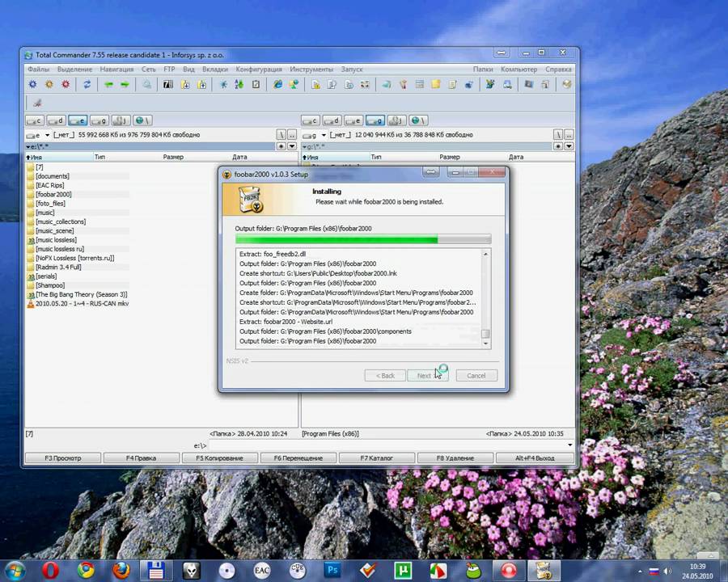Viewport: 728px width, 582px height.
Task: Open network neighborhood button in left panel
Action: point(142,120)
